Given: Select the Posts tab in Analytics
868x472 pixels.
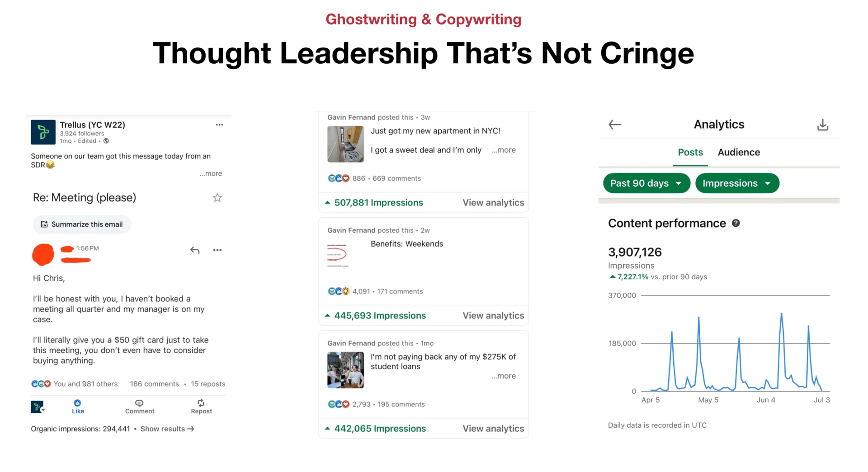Looking at the screenshot, I should tap(690, 152).
